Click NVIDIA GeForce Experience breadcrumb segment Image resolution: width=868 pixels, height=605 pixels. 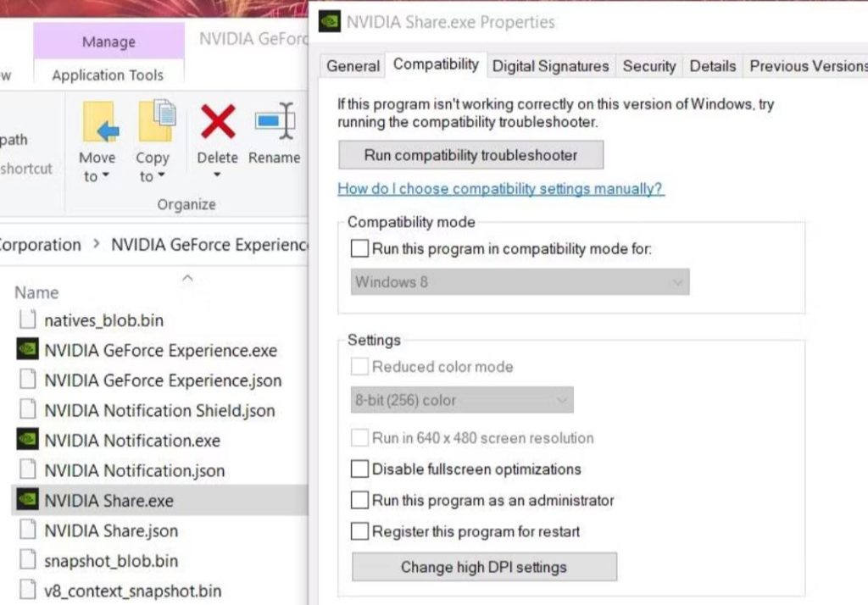(x=210, y=244)
